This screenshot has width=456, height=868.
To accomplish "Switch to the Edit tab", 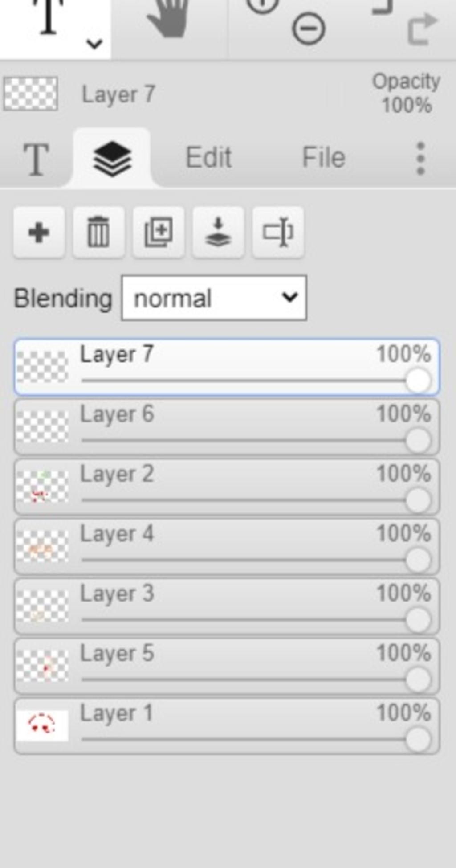I will tap(208, 158).
